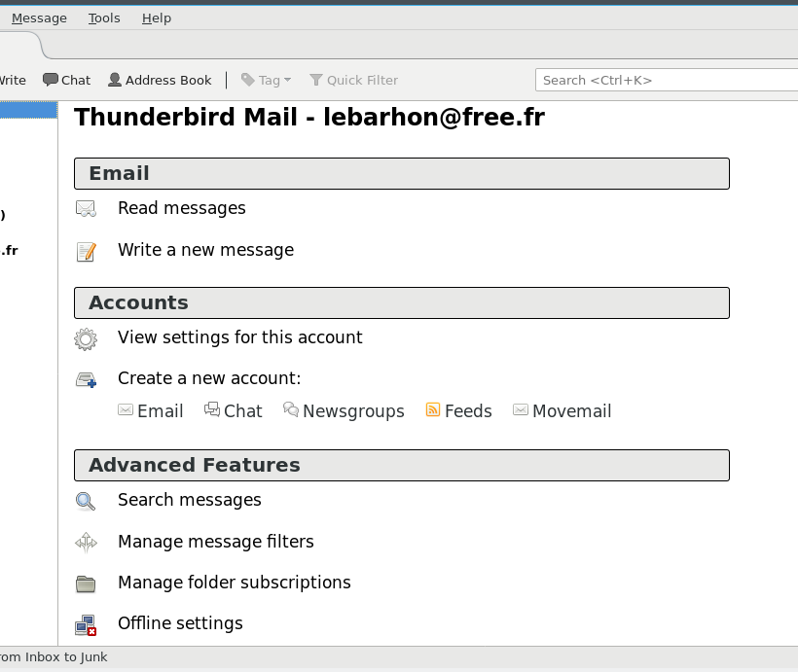Click the orange RSS Feeds icon
The width and height of the screenshot is (798, 672).
coord(433,409)
